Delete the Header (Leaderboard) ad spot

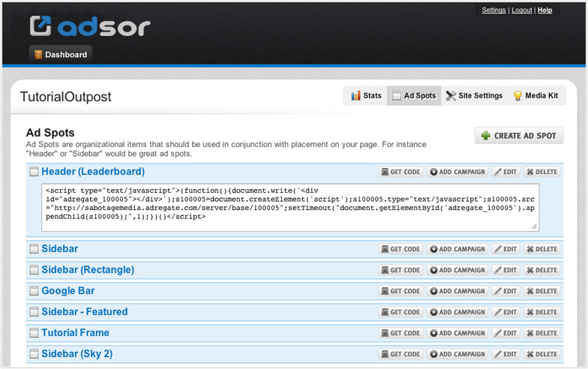click(541, 172)
